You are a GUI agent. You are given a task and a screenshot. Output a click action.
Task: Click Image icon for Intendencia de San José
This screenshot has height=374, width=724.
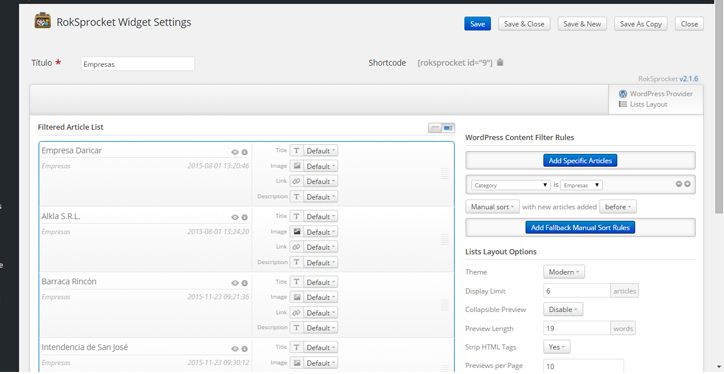pyautogui.click(x=296, y=363)
